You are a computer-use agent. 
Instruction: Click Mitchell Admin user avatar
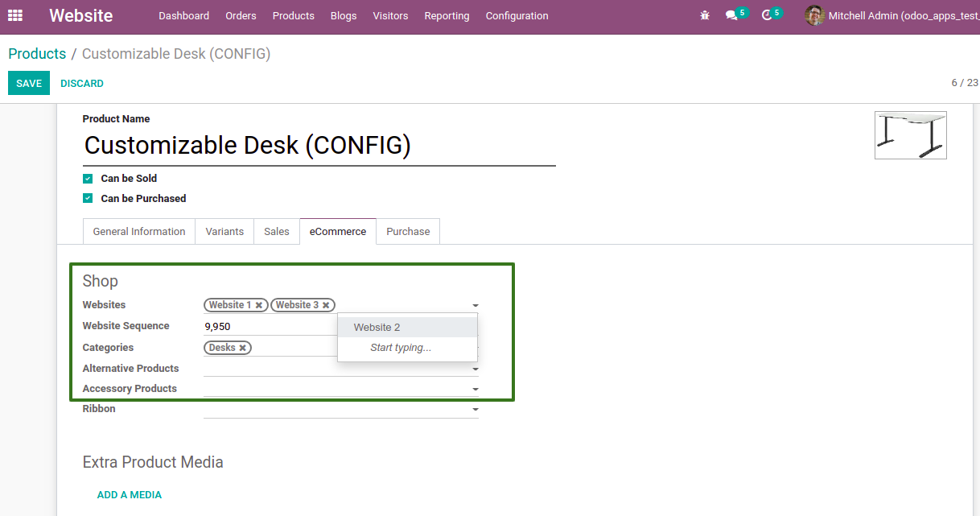click(x=814, y=15)
